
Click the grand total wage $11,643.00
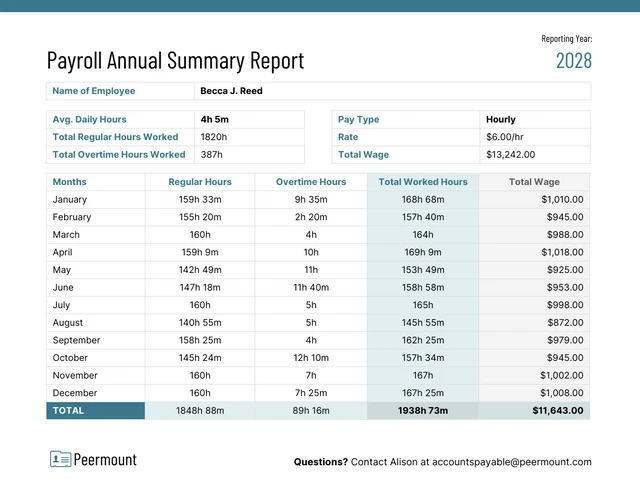(558, 410)
